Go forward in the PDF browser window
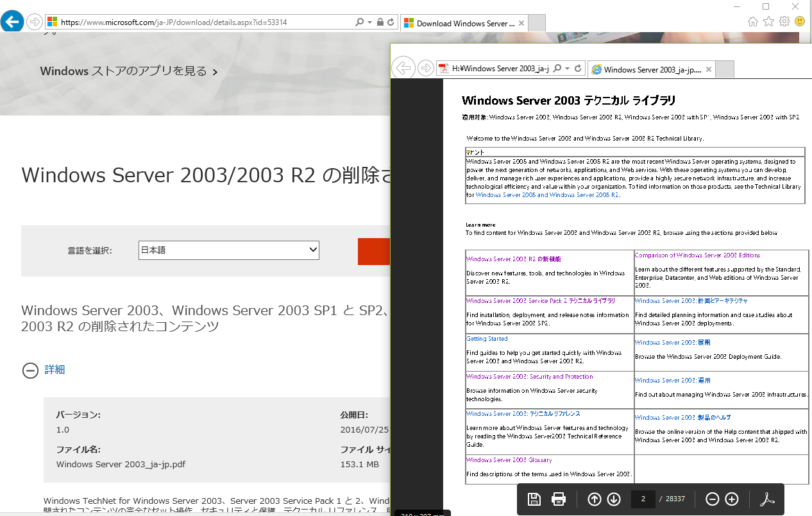Image resolution: width=812 pixels, height=516 pixels. (x=425, y=68)
